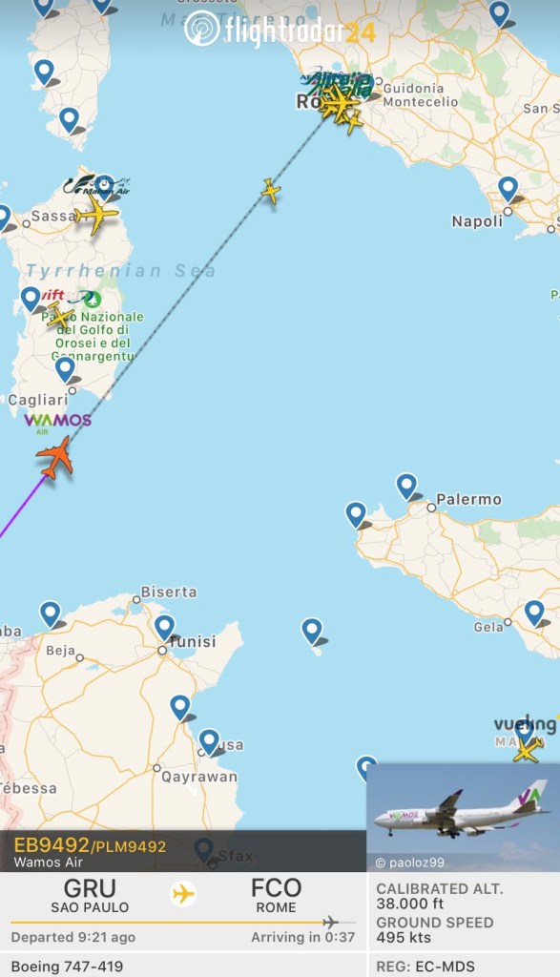Tap the yellow Mahan Air plane near Sassari
The image size is (560, 977).
coord(96,215)
